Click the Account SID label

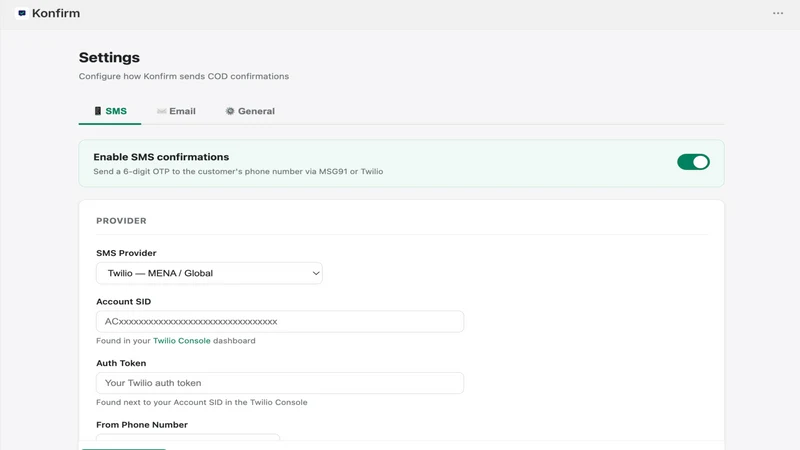(x=123, y=302)
